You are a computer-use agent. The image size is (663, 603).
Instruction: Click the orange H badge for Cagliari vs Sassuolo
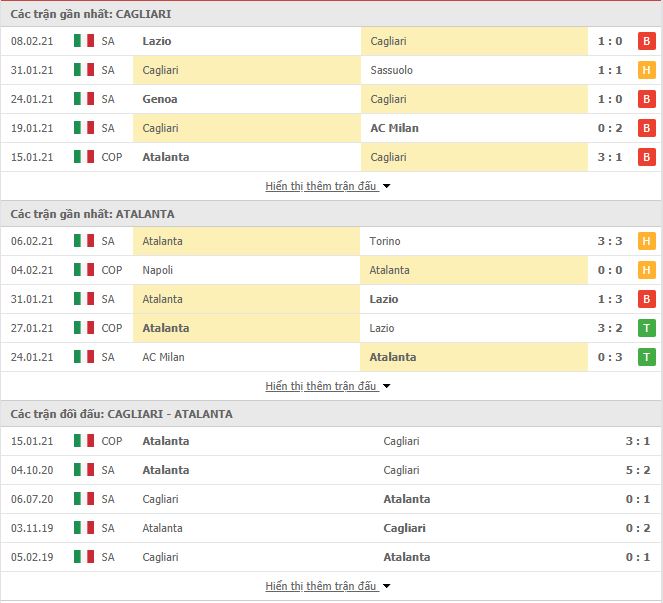click(647, 70)
